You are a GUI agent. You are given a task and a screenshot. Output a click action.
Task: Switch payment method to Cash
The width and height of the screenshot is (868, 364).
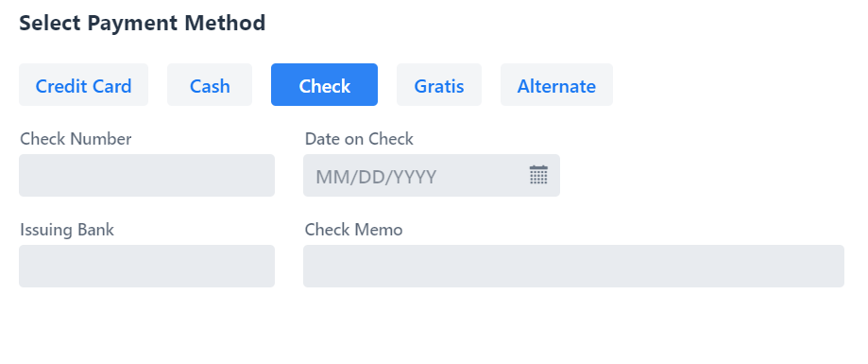click(210, 85)
